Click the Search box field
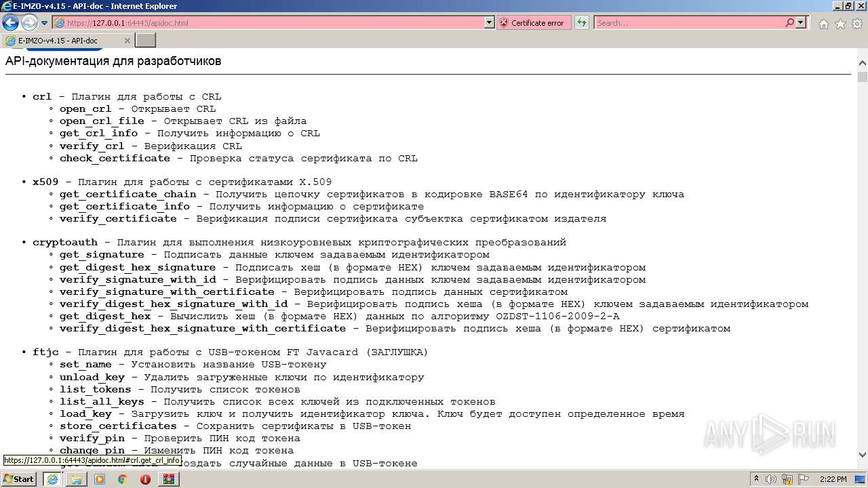This screenshot has height=488, width=868. tap(689, 22)
